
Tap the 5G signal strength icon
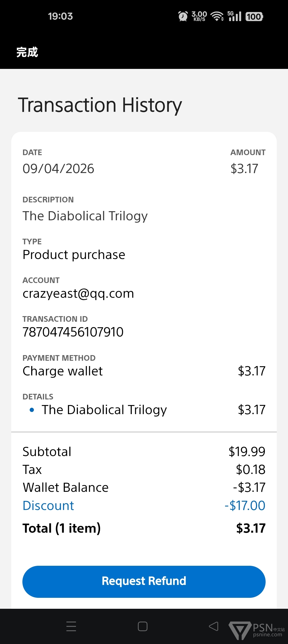coord(234,17)
